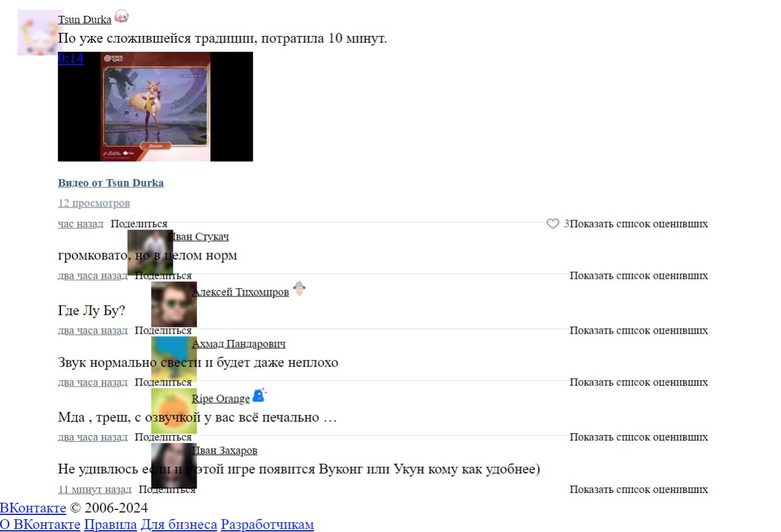Show likers of Ахмад Пандарович's comment
This screenshot has height=532, width=781.
tap(639, 383)
